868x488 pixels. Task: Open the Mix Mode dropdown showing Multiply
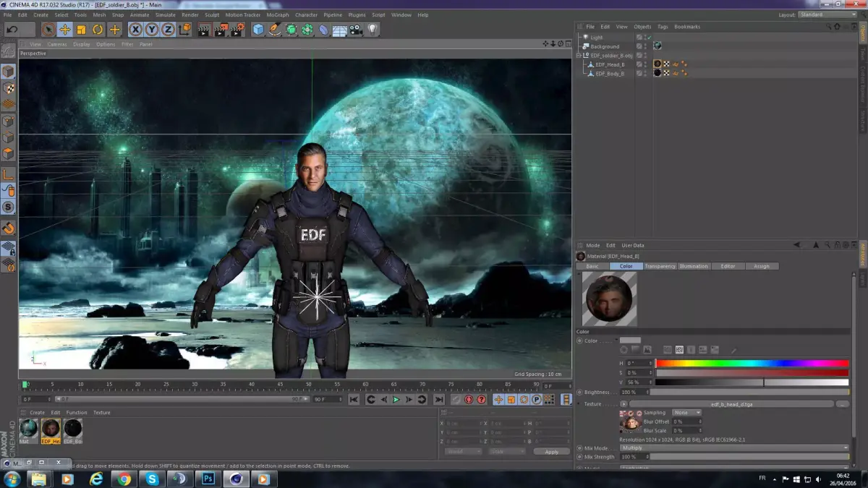(x=734, y=448)
